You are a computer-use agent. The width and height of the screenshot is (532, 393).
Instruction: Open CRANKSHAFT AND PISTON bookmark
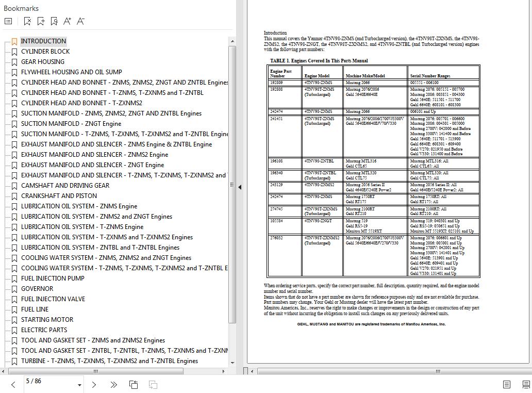(59, 196)
